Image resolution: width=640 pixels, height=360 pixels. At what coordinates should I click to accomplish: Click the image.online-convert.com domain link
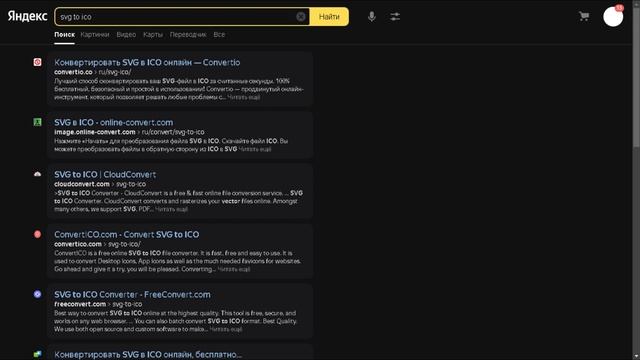(95, 132)
